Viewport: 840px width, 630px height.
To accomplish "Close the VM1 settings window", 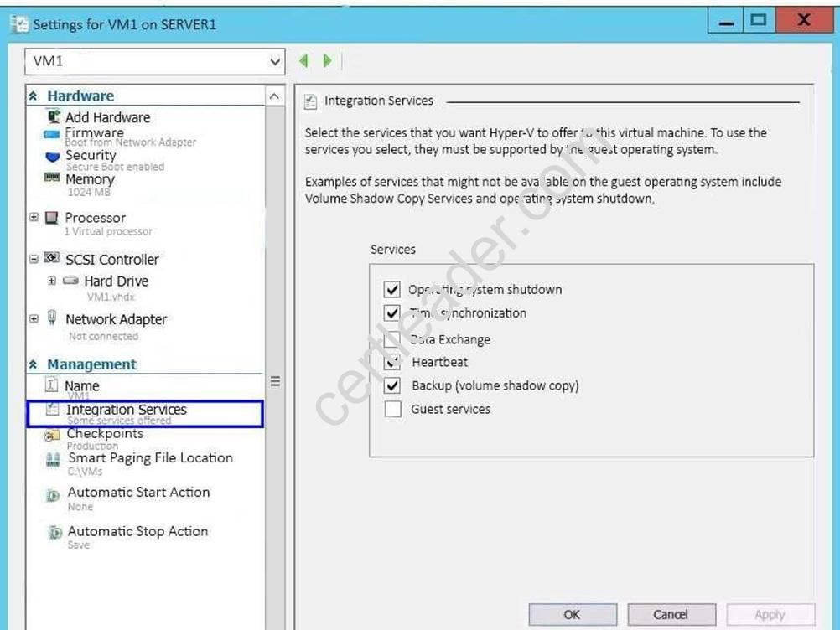I will point(804,20).
